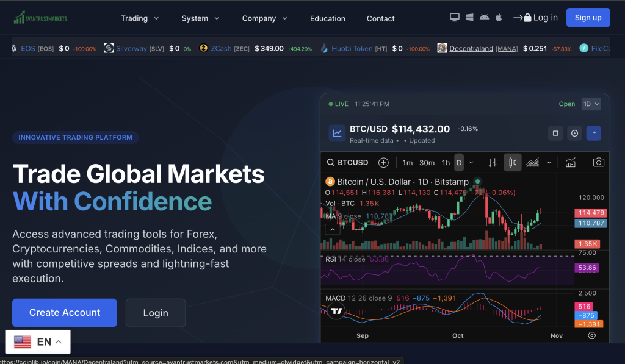Collapse the chart indicator legend

[333, 229]
